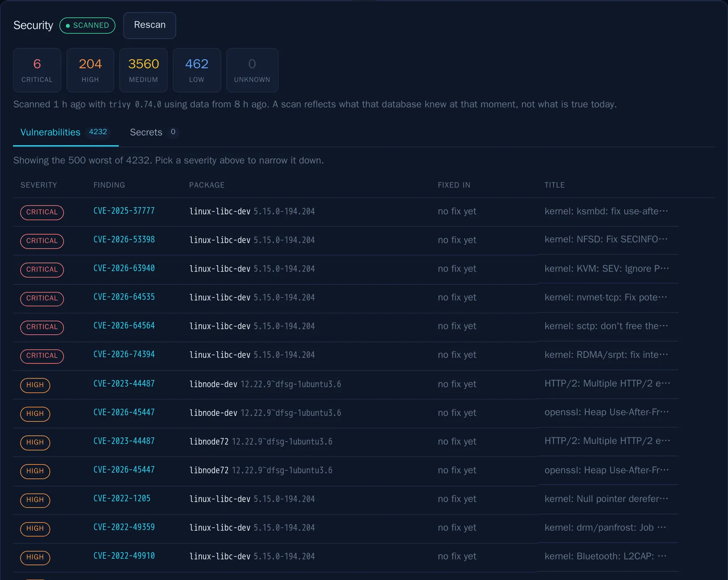Image resolution: width=728 pixels, height=580 pixels.
Task: Open CVE-2023-44487 link in the libnode72 row
Action: pyautogui.click(x=124, y=441)
